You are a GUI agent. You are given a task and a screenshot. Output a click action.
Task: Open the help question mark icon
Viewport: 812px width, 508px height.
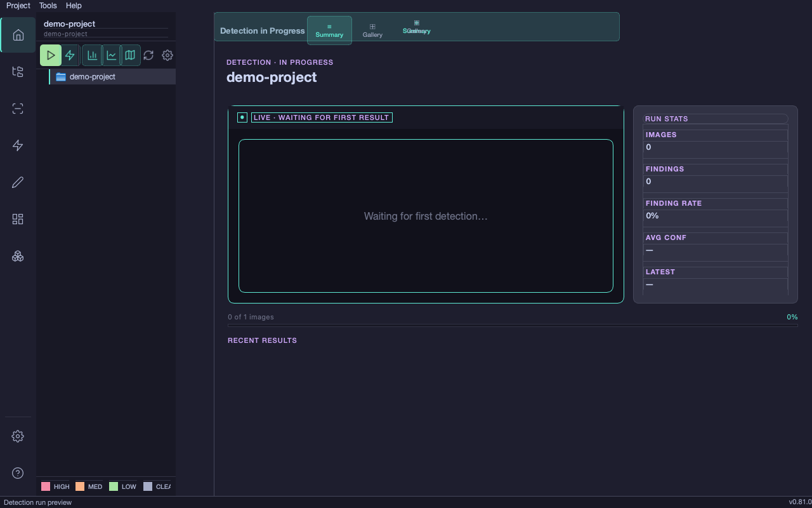(x=18, y=473)
